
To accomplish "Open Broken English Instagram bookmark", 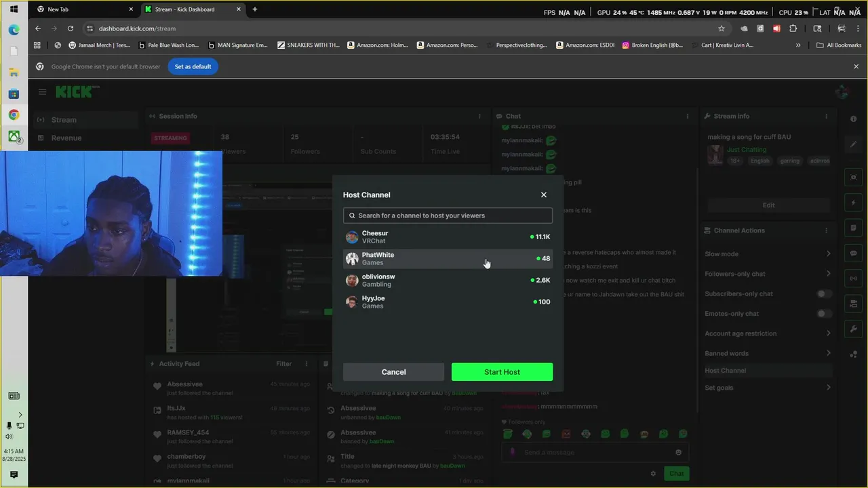I will click(652, 45).
